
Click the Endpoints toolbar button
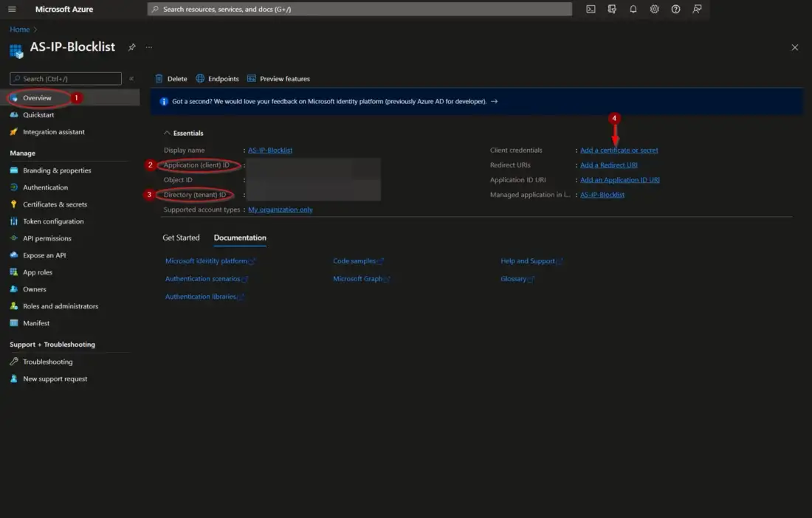point(218,79)
